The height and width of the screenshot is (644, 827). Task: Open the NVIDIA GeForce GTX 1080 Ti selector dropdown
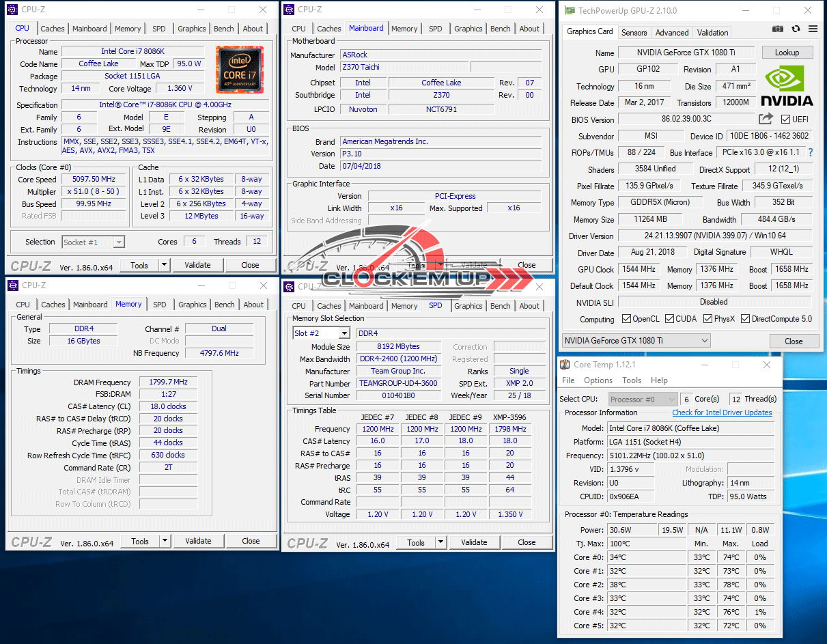[x=636, y=341]
